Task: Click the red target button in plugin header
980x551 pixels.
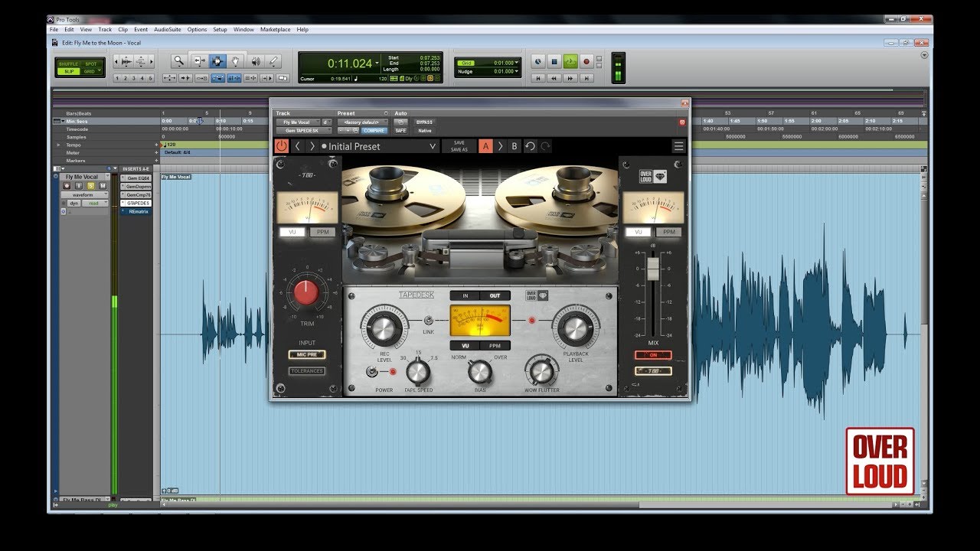Action: [x=682, y=122]
